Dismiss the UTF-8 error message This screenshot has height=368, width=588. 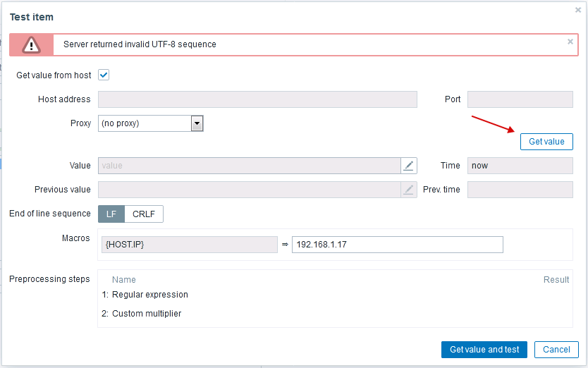click(x=570, y=42)
